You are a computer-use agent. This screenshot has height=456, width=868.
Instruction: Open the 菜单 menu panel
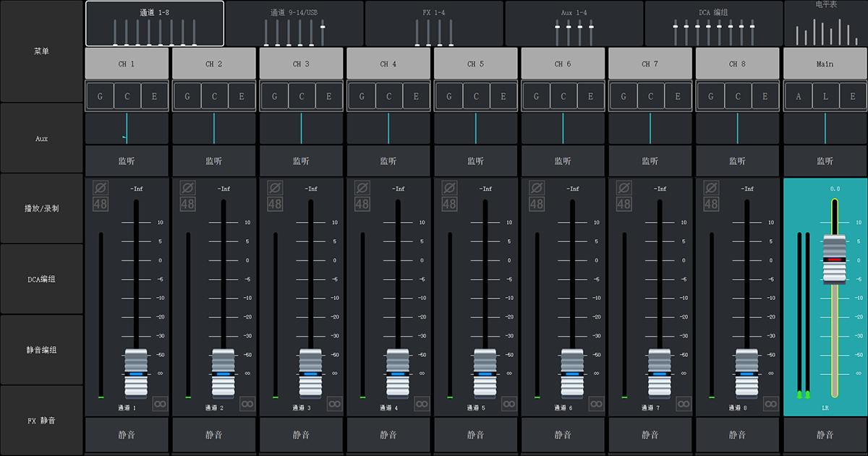point(41,51)
